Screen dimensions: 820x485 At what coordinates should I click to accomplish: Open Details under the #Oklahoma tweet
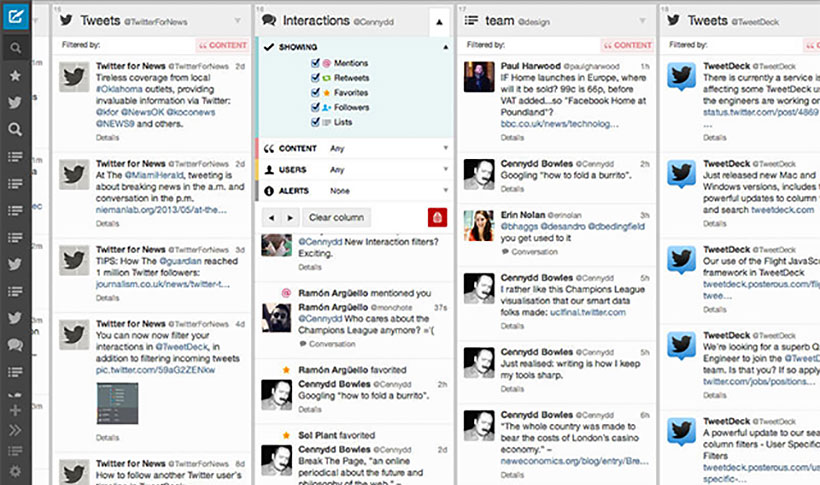pyautogui.click(x=107, y=138)
